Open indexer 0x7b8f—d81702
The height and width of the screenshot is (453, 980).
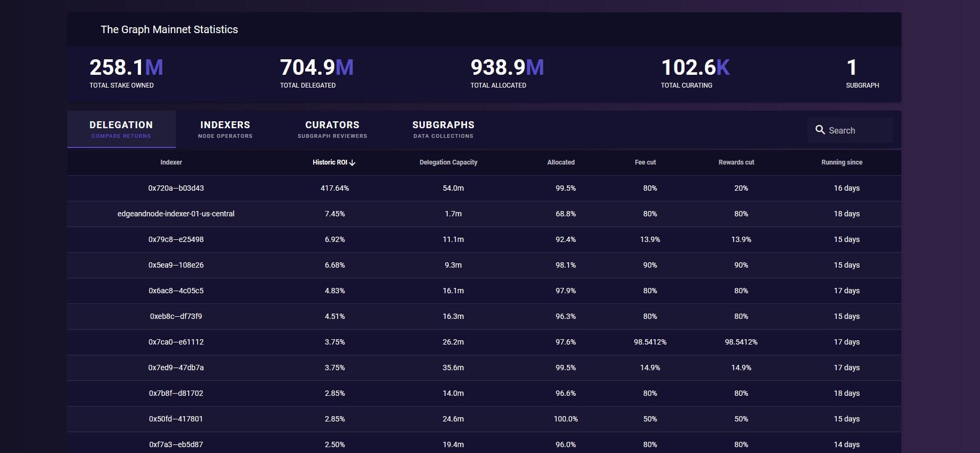click(x=176, y=393)
